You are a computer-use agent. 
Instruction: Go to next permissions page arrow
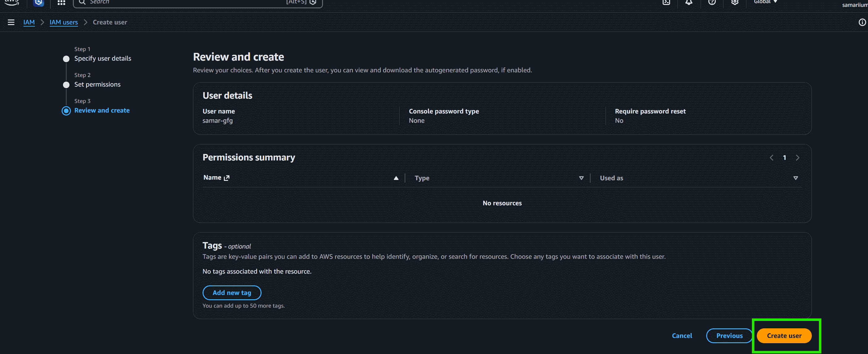[x=797, y=158]
